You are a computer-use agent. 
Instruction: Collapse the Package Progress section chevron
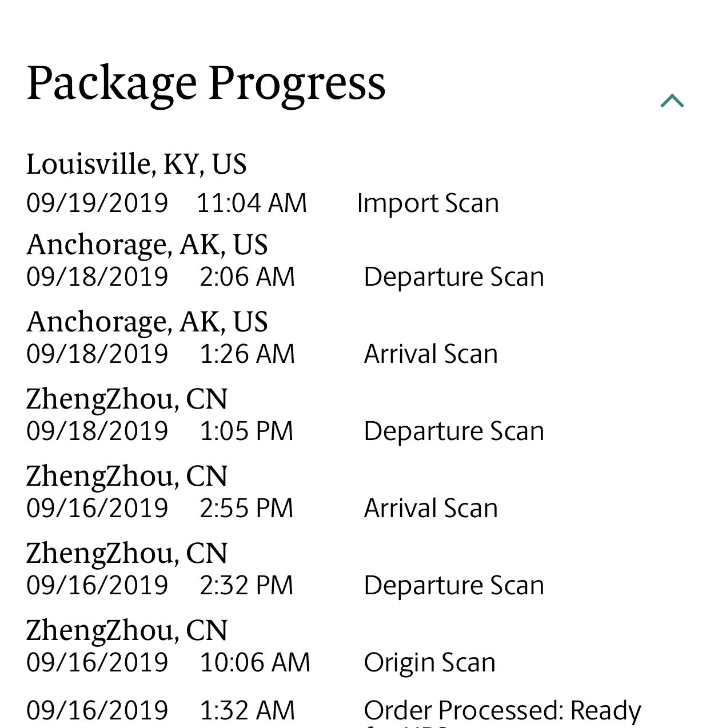pyautogui.click(x=672, y=101)
